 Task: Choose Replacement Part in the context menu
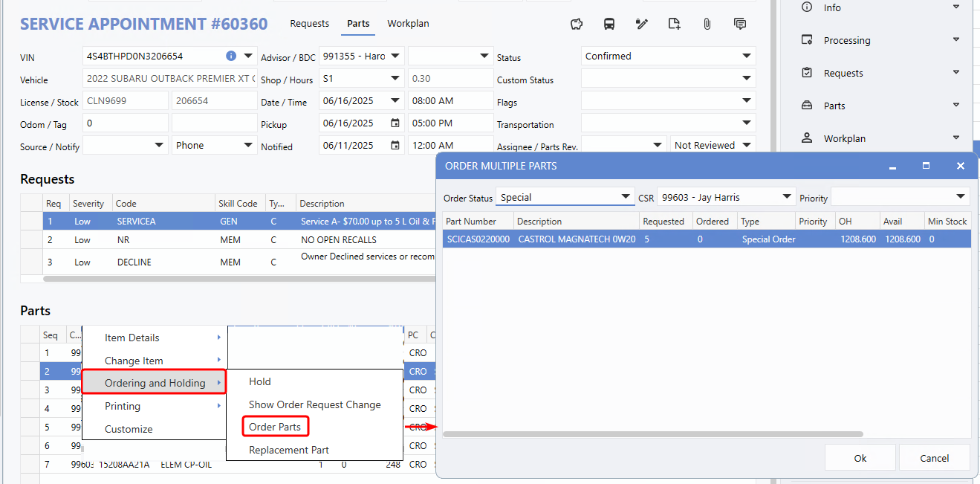(x=289, y=450)
